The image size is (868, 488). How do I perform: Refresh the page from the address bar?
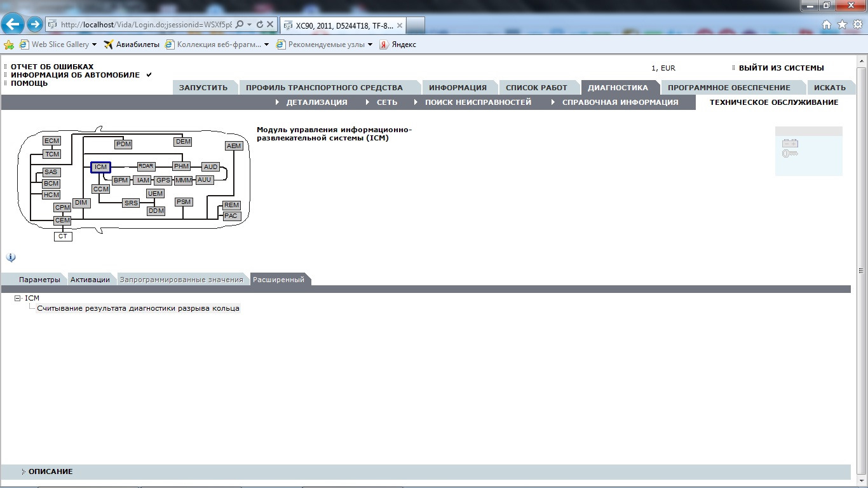(x=259, y=25)
